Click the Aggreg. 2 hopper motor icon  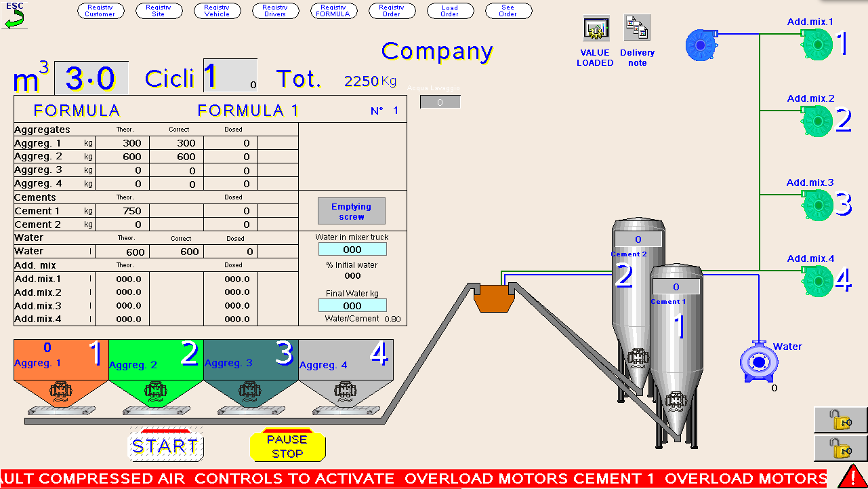click(x=156, y=391)
